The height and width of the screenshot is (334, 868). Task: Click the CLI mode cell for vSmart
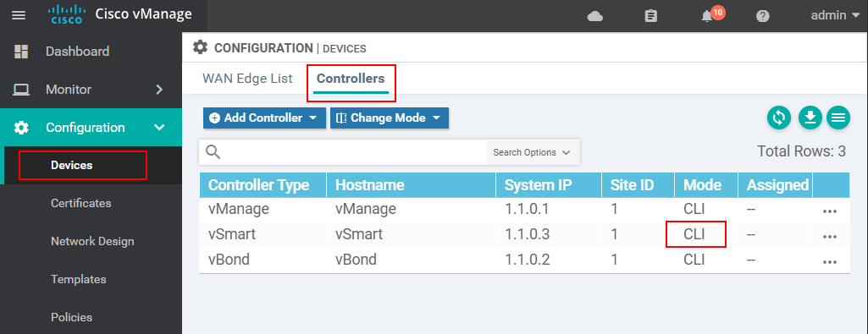tap(694, 234)
